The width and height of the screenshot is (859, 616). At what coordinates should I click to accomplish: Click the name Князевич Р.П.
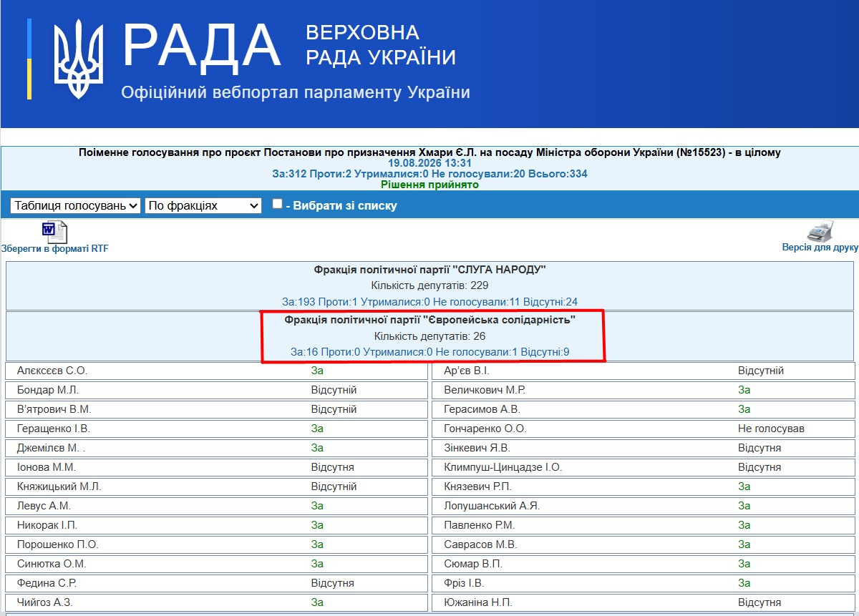[x=477, y=487]
